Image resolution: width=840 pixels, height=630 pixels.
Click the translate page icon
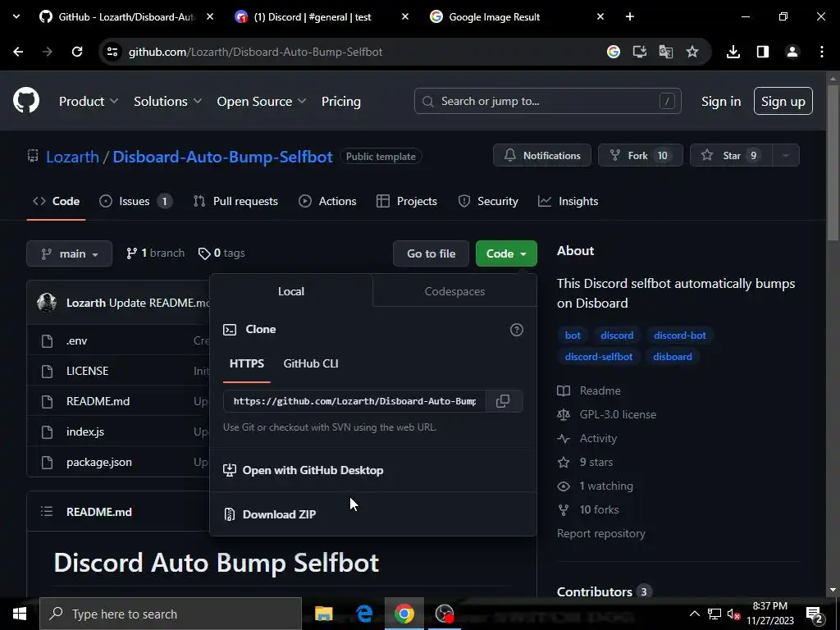coord(666,52)
